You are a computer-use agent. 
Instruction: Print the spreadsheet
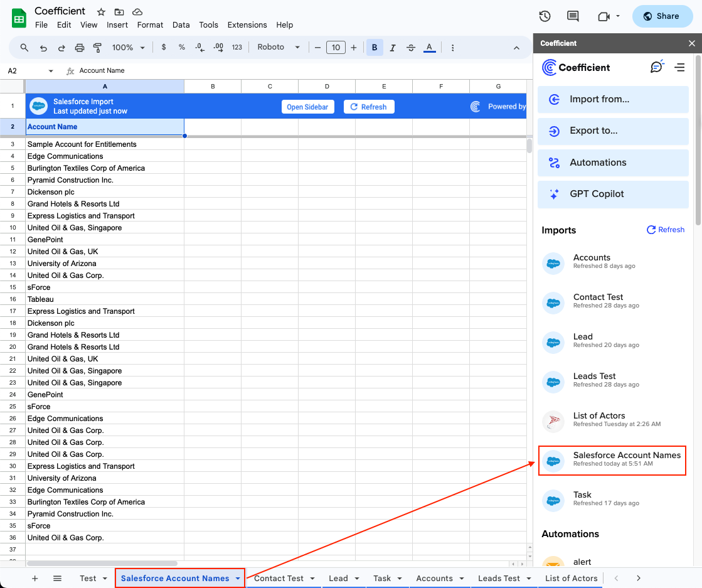tap(79, 48)
